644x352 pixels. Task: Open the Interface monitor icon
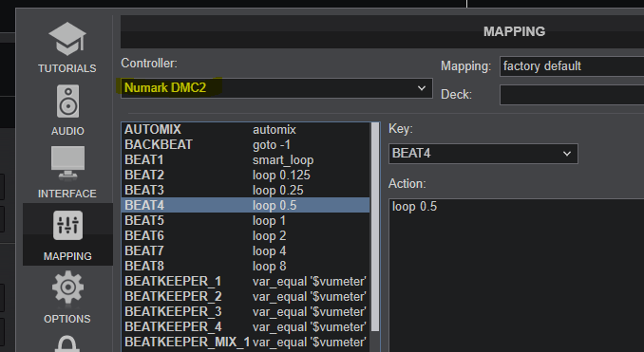point(67,163)
